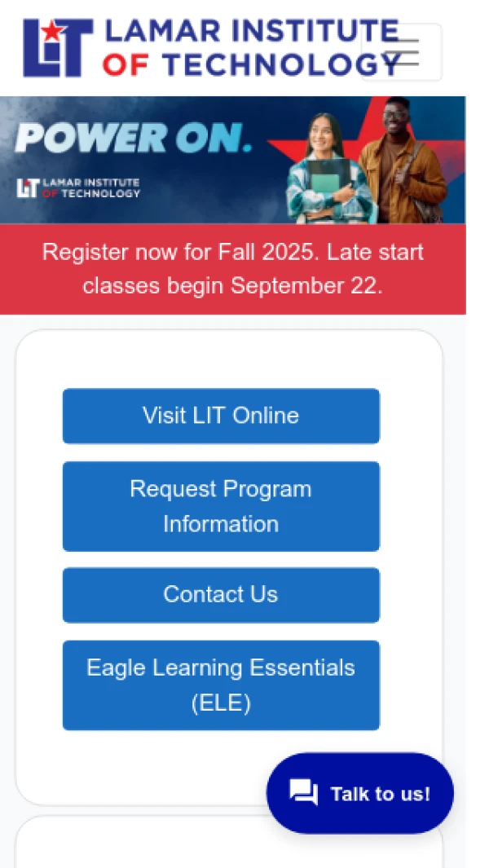Click the small LIT logo in banner
489x868 pixels.
(78, 187)
